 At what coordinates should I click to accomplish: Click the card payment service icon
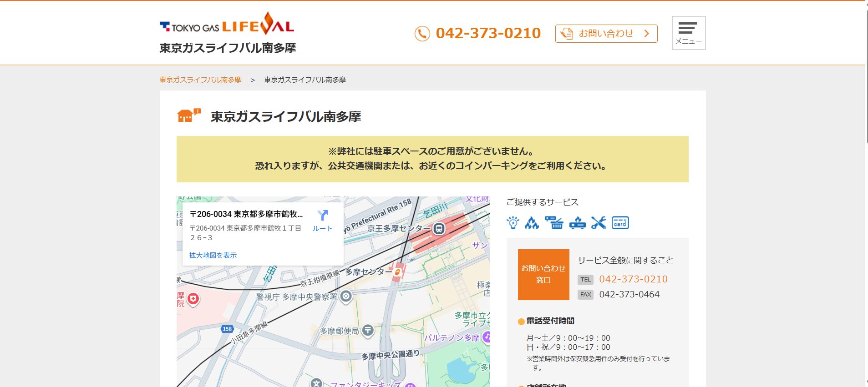[x=620, y=223]
